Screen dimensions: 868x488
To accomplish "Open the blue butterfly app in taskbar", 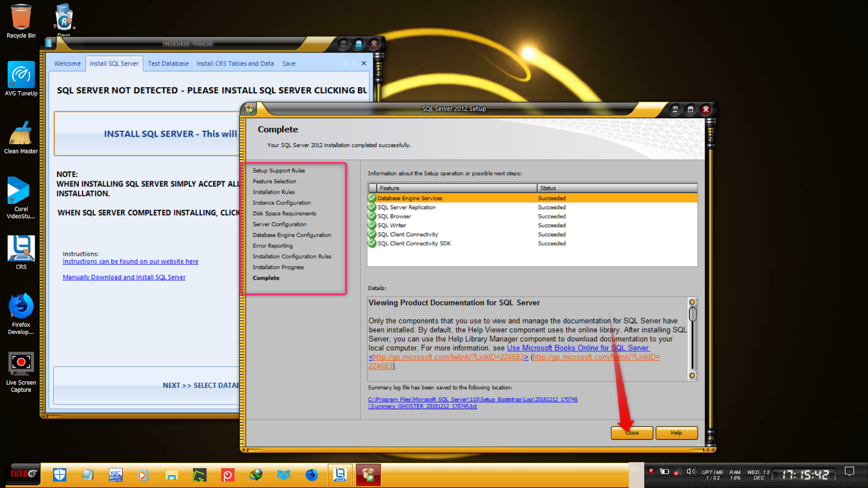I will [284, 475].
